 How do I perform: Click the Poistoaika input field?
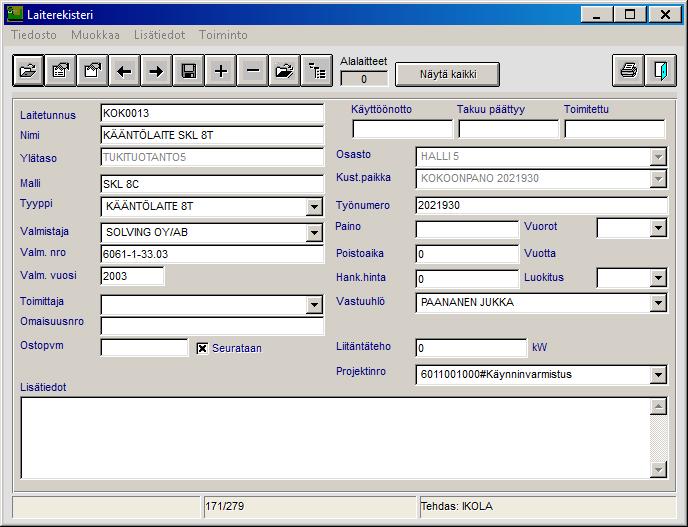pos(467,254)
